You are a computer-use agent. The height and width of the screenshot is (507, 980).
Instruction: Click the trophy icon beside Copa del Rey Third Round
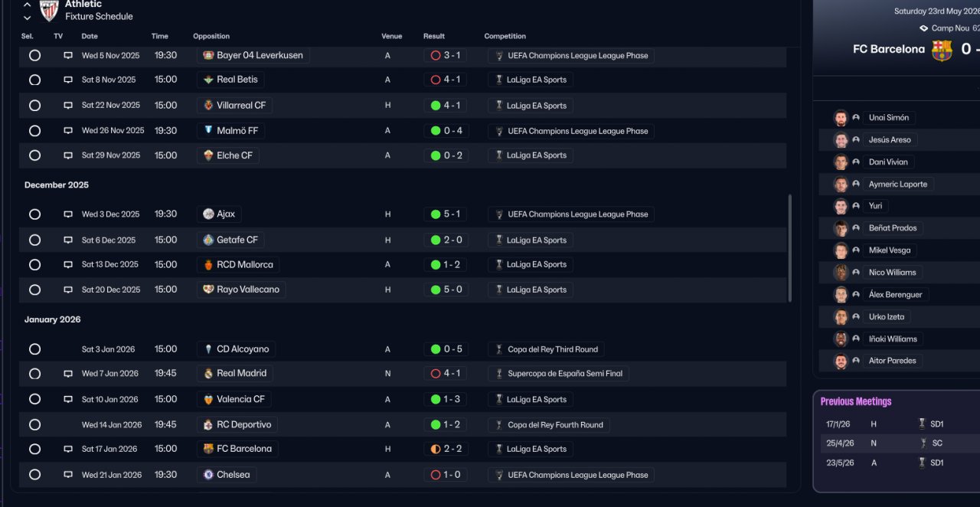click(498, 349)
